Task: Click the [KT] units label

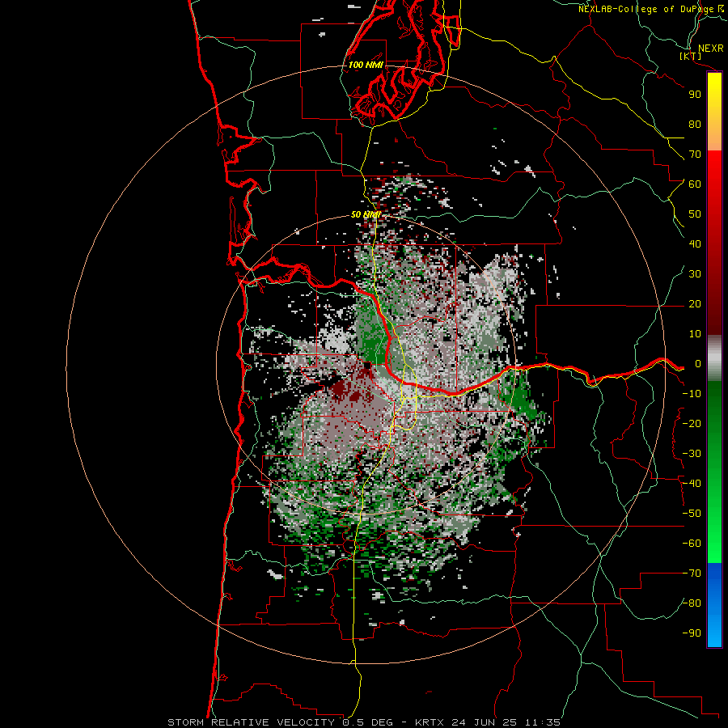Action: point(691,56)
